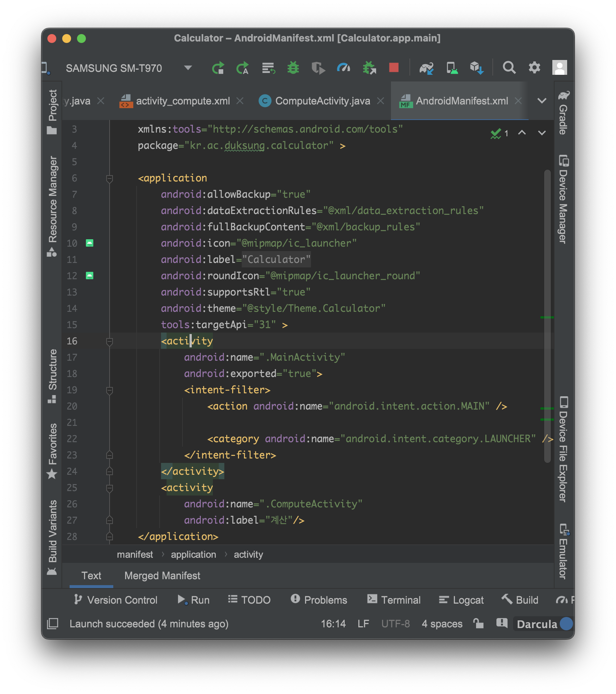Open the Build tool window
Image resolution: width=616 pixels, height=694 pixels.
[520, 600]
